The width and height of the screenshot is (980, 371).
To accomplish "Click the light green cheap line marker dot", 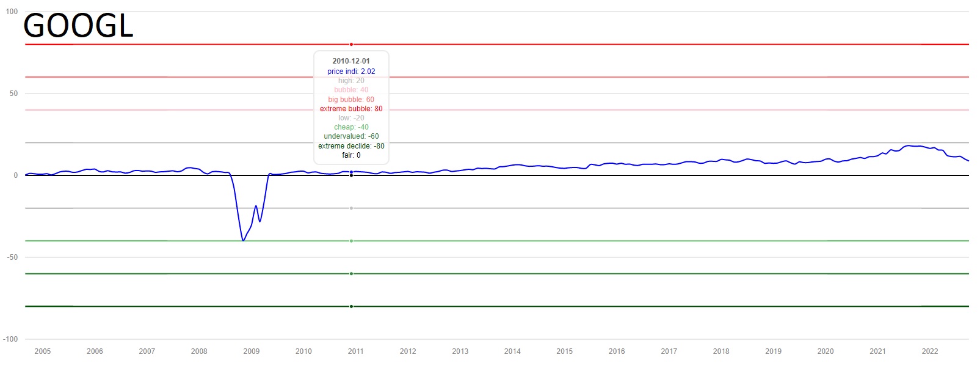I will (351, 241).
